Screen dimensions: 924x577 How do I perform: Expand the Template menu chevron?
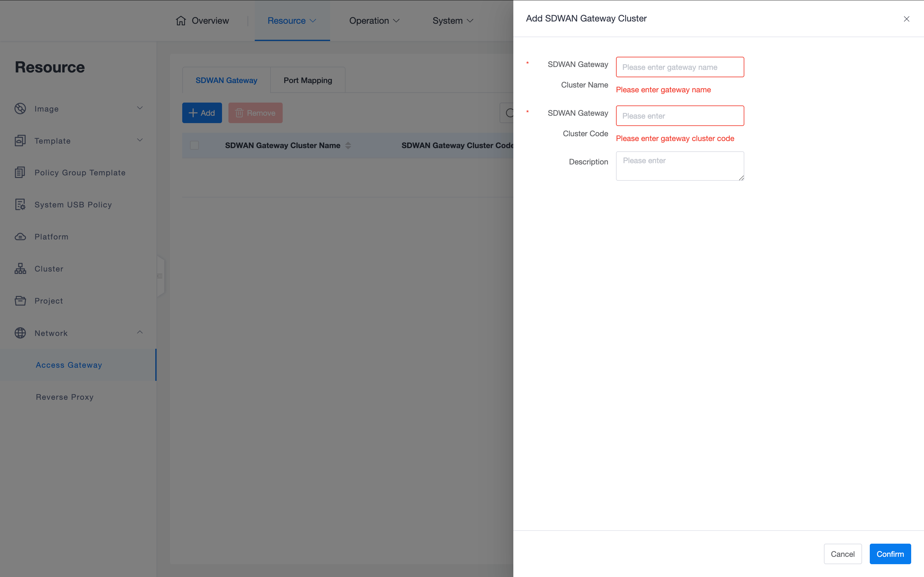pyautogui.click(x=140, y=140)
